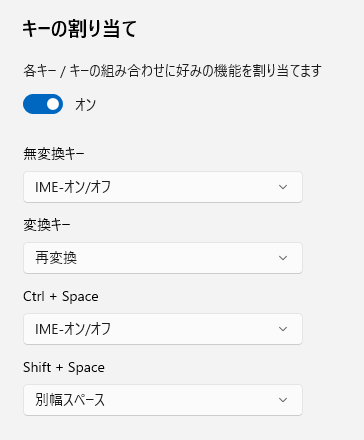The image size is (364, 440).
Task: Click the chevron arrow in 別幅スペース dropdown
Action: click(283, 400)
